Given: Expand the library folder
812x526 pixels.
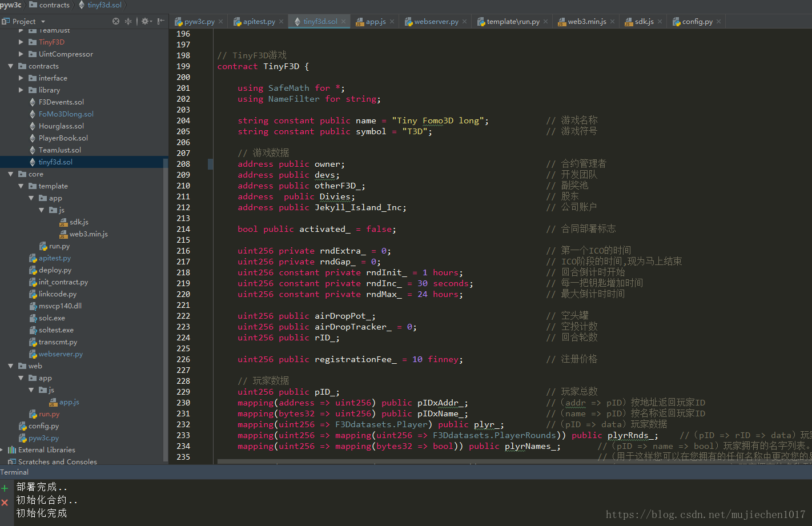Looking at the screenshot, I should coord(21,90).
